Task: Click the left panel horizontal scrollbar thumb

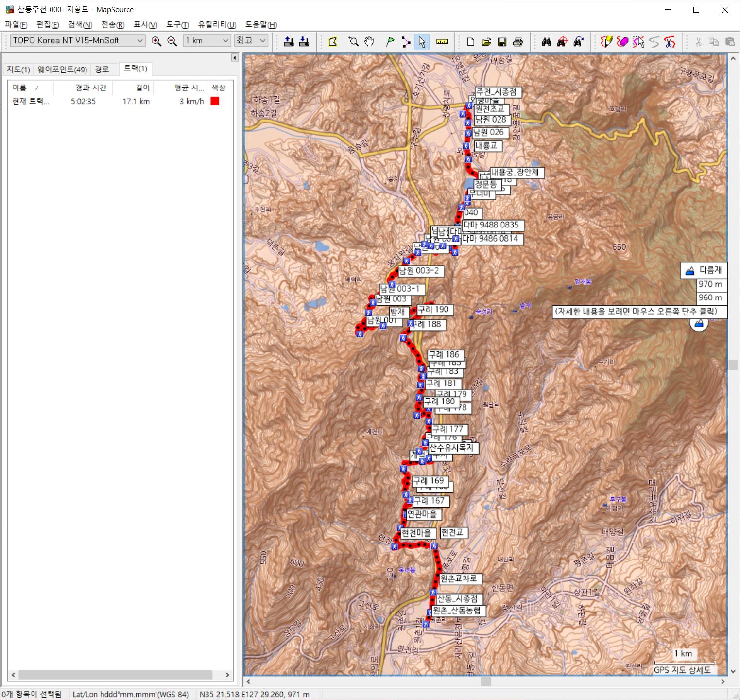Action: (116, 675)
